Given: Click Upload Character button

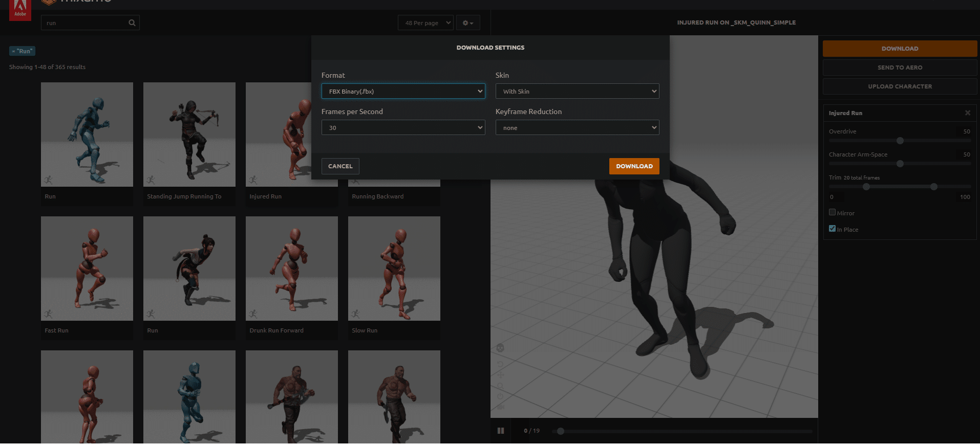Looking at the screenshot, I should pos(900,86).
